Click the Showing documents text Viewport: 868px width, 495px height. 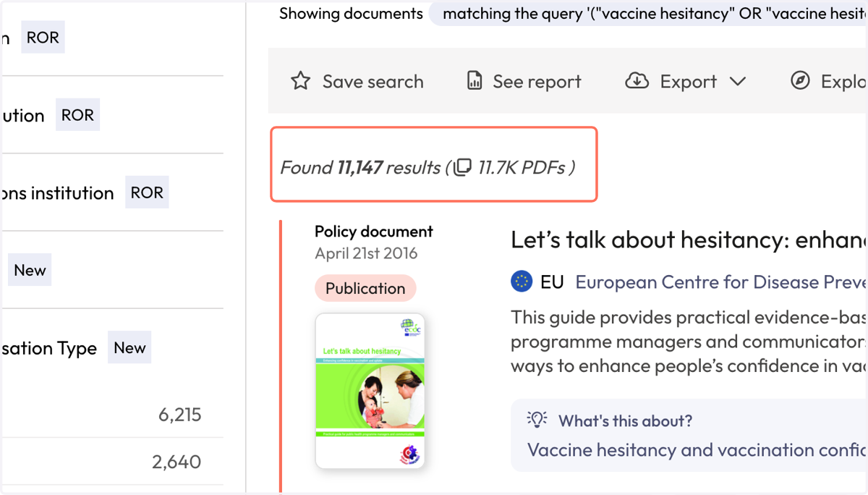click(351, 14)
